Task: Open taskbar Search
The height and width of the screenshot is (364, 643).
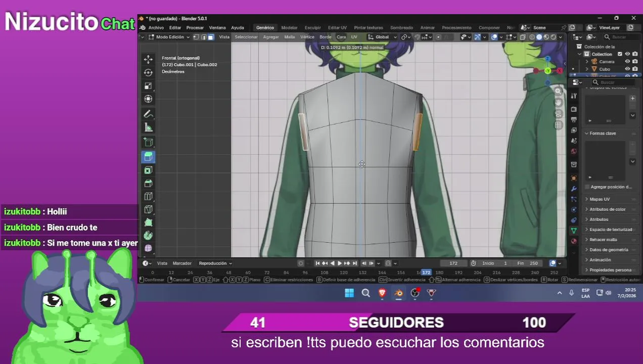Action: 366,293
